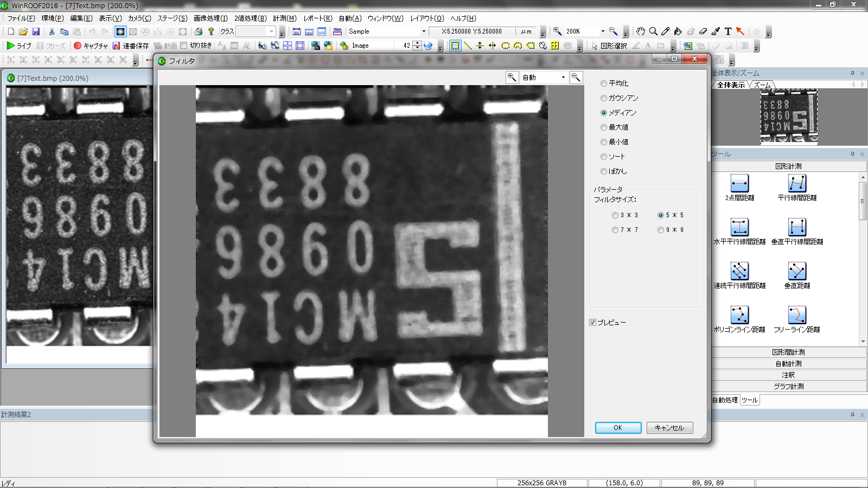Click the red Capture record icon
868x488 pixels.
(78, 46)
